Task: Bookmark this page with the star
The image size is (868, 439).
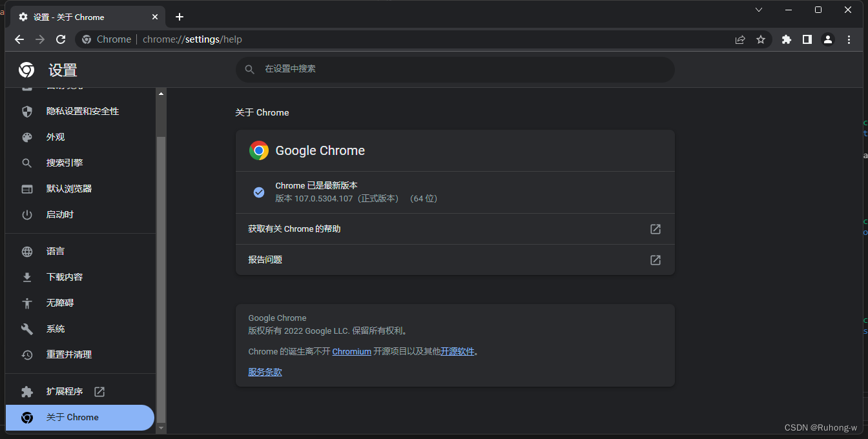Action: click(x=761, y=39)
